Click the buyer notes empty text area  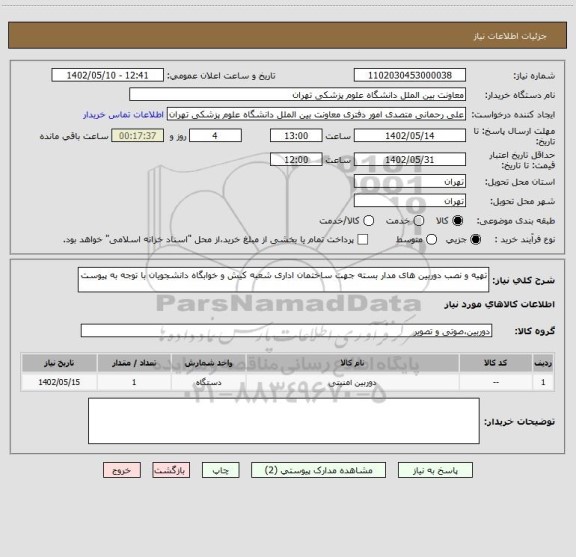click(284, 421)
